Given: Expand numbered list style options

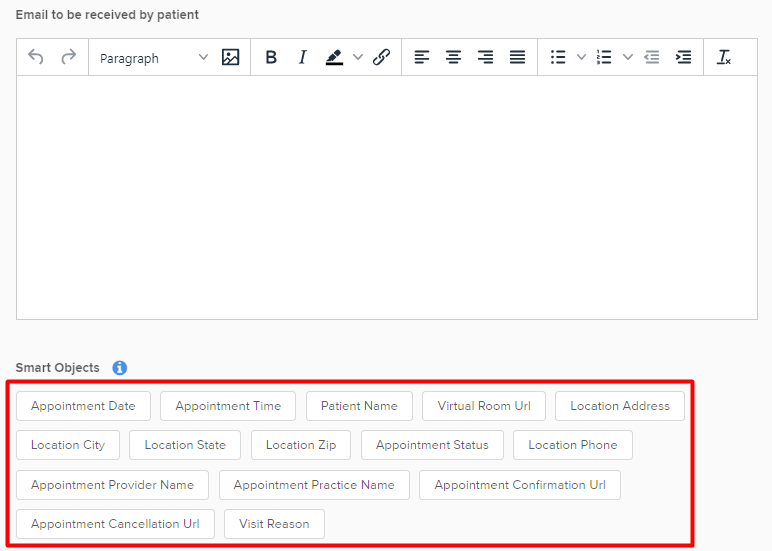Looking at the screenshot, I should pos(628,57).
